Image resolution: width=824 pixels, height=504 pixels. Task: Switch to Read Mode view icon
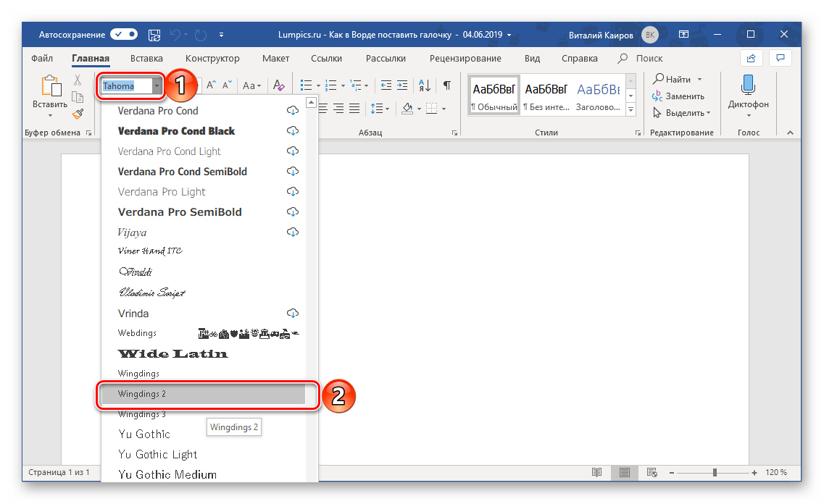(596, 472)
